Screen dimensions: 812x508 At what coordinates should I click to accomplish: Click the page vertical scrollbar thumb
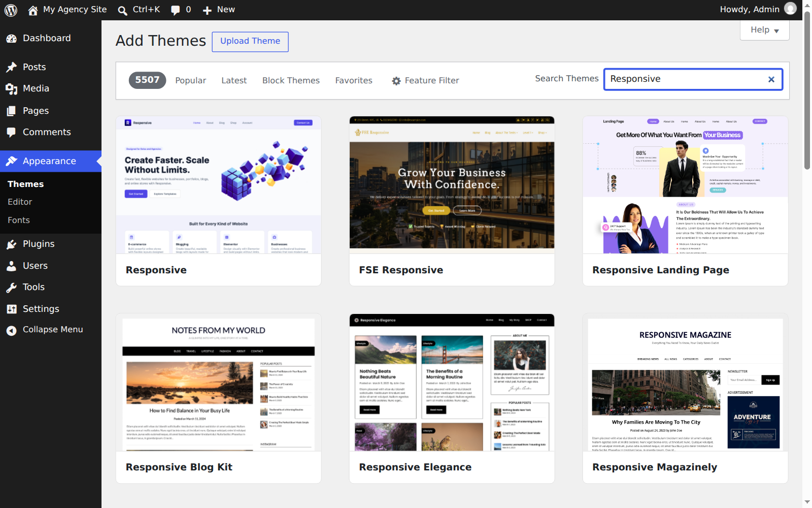(x=807, y=90)
